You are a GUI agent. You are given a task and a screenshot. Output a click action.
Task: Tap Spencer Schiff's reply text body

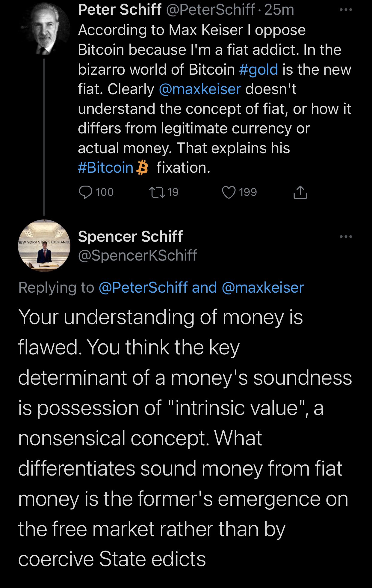(x=185, y=438)
